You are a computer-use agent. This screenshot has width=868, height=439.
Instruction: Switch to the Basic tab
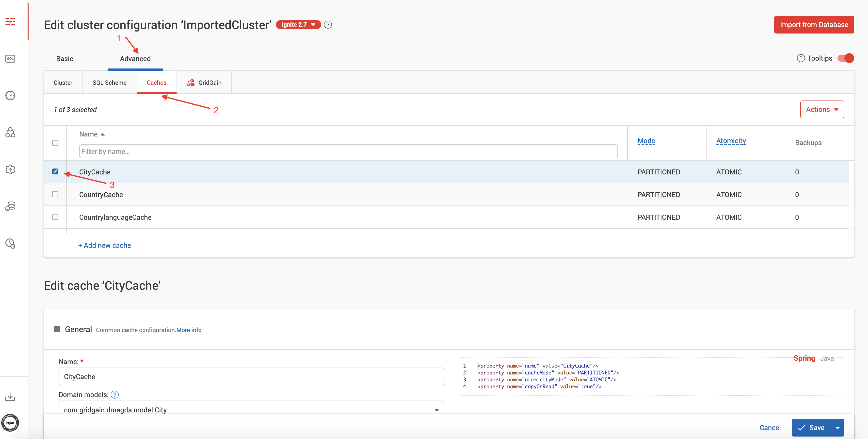pos(64,59)
